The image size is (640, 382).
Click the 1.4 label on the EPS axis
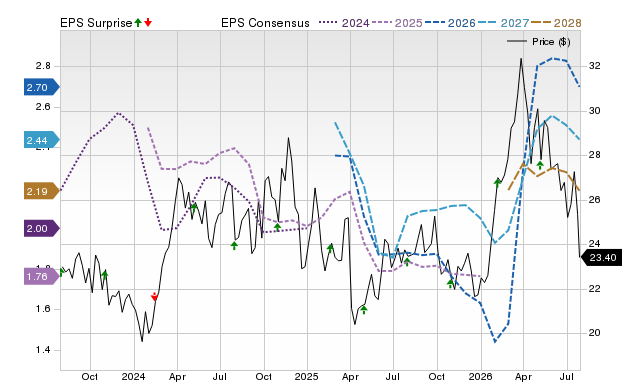43,350
